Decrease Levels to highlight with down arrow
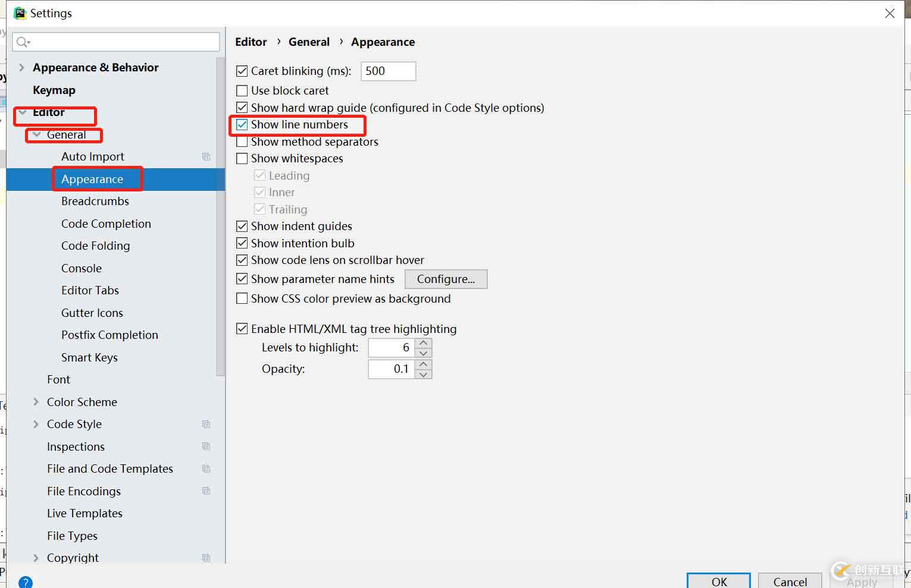This screenshot has width=911, height=588. click(424, 353)
